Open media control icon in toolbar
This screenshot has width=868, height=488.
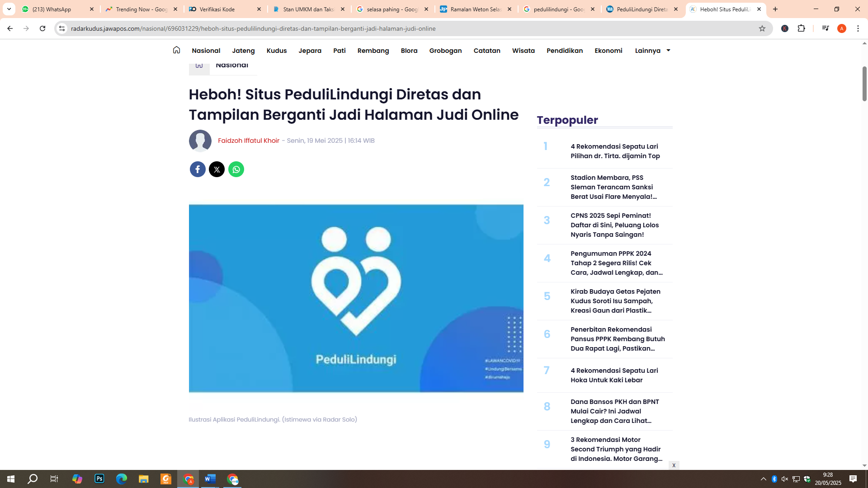[826, 28]
